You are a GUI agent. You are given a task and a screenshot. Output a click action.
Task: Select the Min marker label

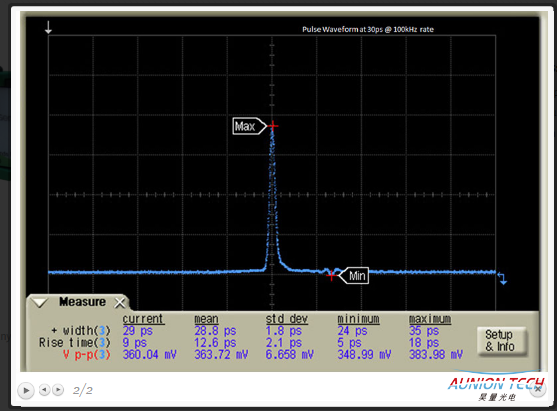[354, 276]
